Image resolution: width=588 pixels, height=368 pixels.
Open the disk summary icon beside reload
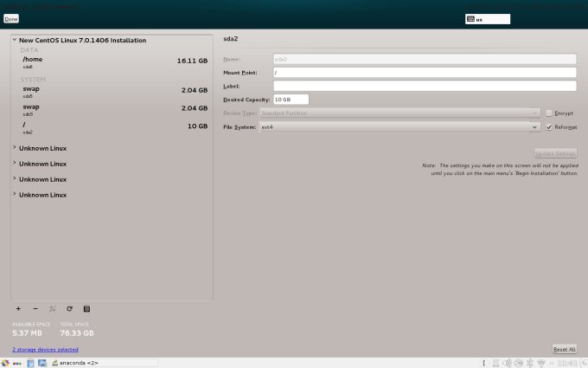(86, 308)
